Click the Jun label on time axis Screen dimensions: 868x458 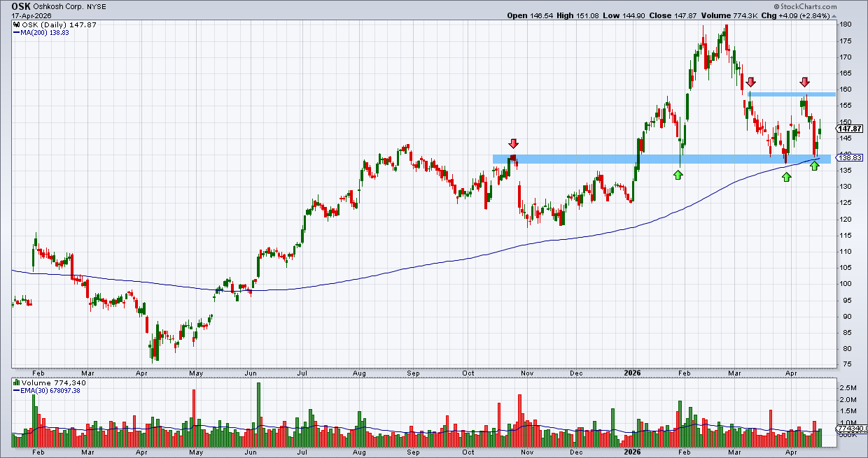click(249, 373)
